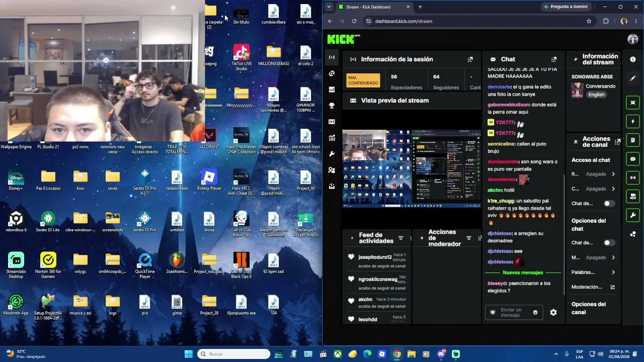Toggle the first Chat de... switch under Acceso al chat
Viewport: 644px width, 362px height.
(609, 204)
